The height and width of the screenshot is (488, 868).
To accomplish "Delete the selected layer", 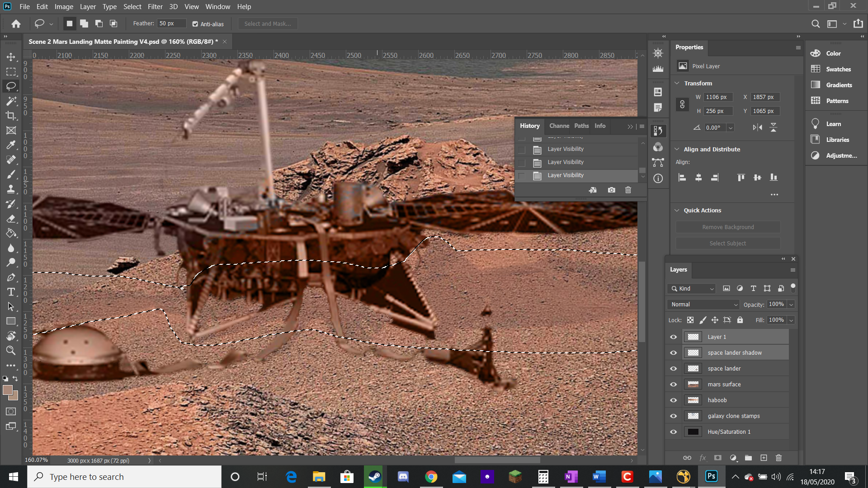I will pos(778,458).
